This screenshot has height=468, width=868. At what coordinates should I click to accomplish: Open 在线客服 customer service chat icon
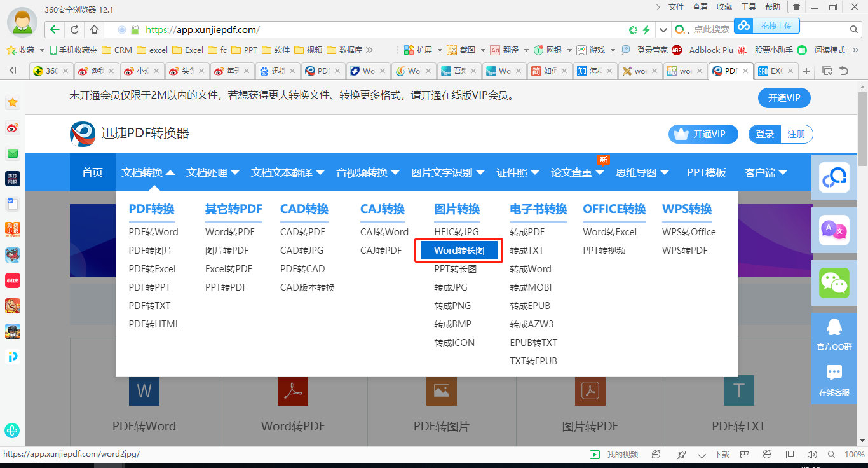(x=834, y=372)
